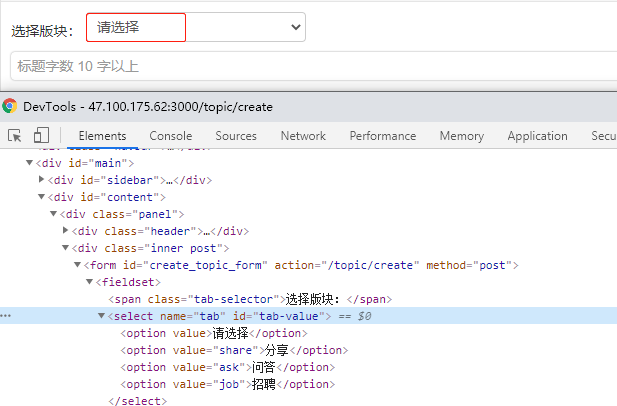Click the three-dots gutter on selected row

coord(6,316)
